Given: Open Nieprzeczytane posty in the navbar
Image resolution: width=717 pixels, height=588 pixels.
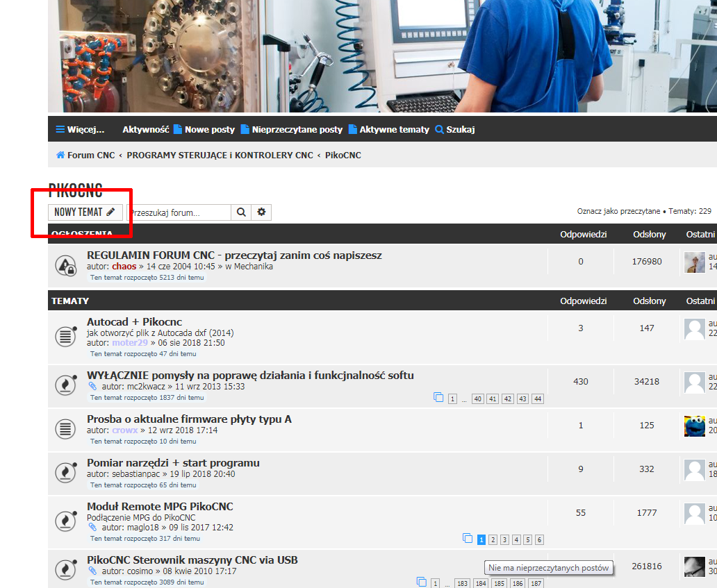Looking at the screenshot, I should point(292,129).
